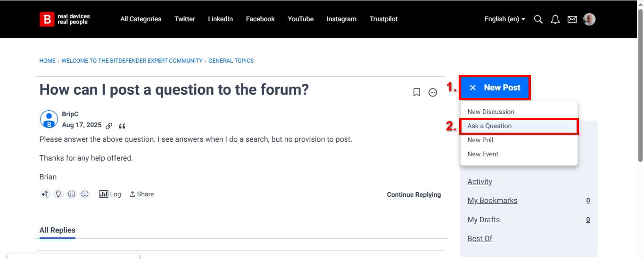This screenshot has height=259, width=644.
Task: Quote the post using the quote icon
Action: tap(122, 126)
